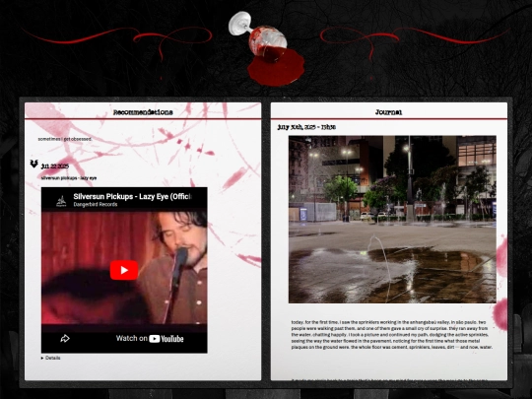The image size is (532, 399).
Task: Play the Silversun Pickups Lazy Eye video
Action: [124, 270]
